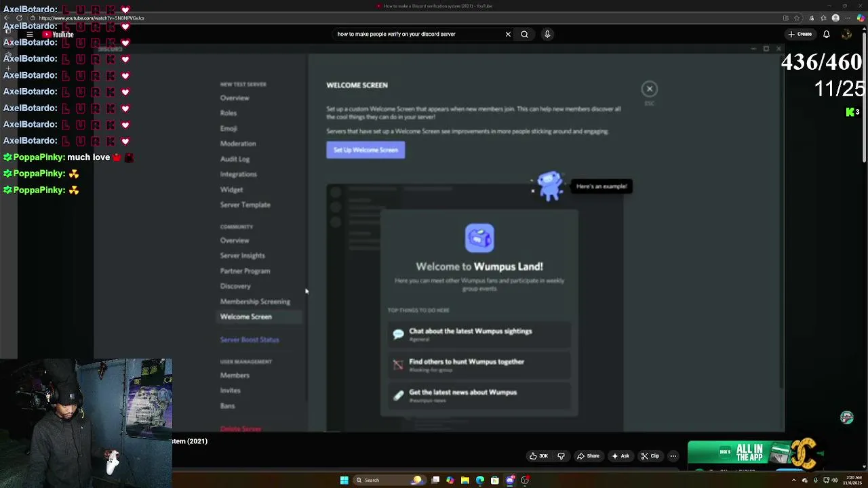
Task: Open the clock showing 2:00 AM
Action: 852,480
